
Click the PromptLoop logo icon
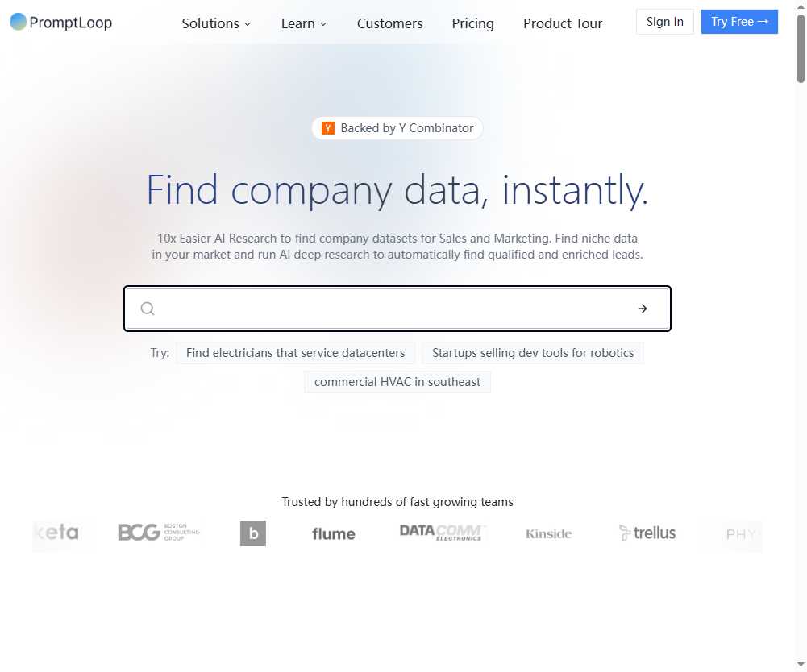pos(18,22)
